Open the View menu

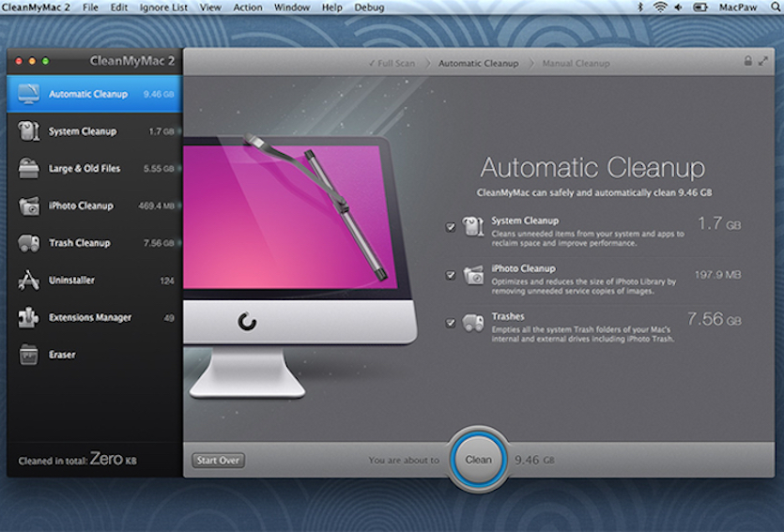click(x=210, y=7)
